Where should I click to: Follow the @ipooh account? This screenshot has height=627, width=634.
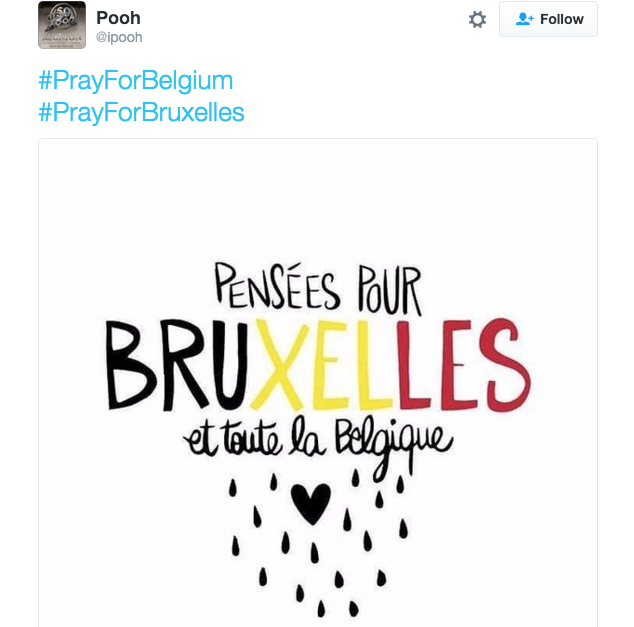pyautogui.click(x=548, y=19)
